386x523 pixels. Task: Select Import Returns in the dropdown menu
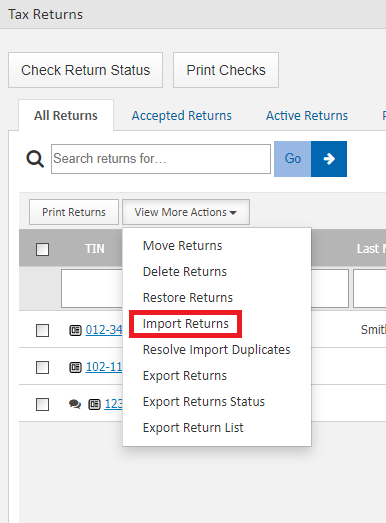pos(185,324)
